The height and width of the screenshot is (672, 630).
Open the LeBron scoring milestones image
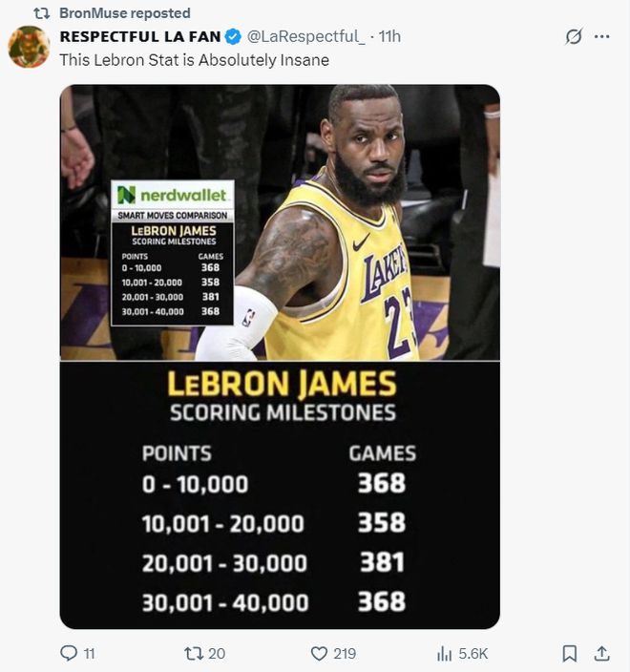280,357
